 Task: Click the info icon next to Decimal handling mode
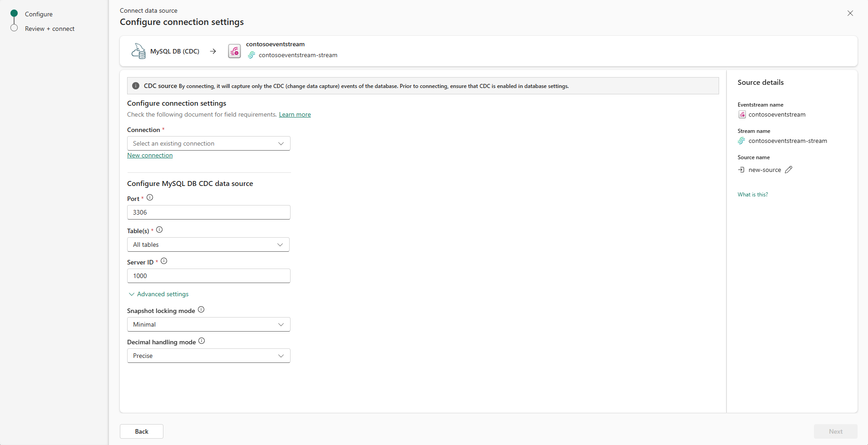[202, 341]
